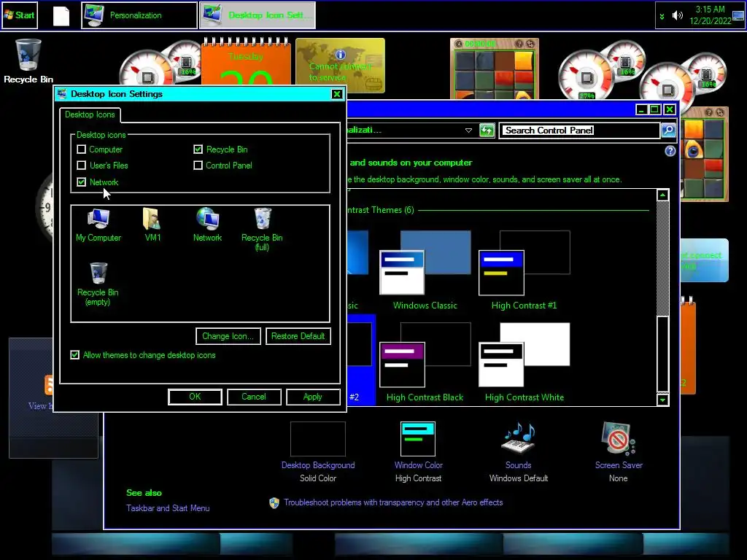
Task: Select the My Computer icon in preview list
Action: (98, 225)
